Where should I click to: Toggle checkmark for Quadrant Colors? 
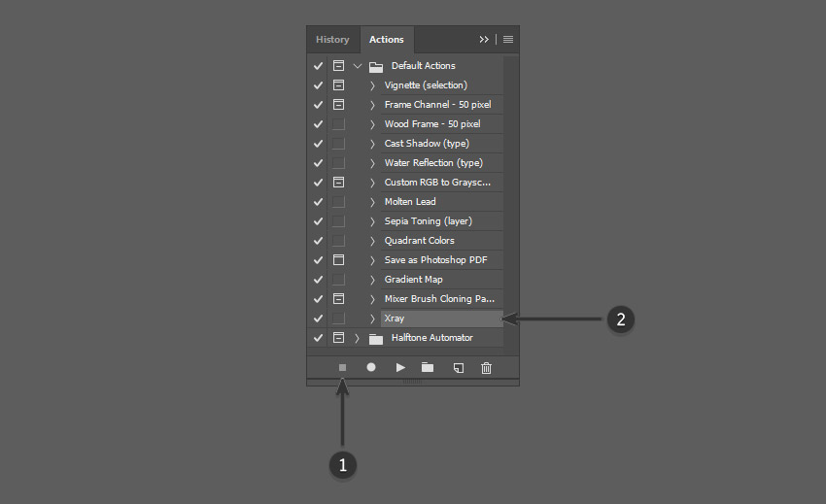coord(318,241)
